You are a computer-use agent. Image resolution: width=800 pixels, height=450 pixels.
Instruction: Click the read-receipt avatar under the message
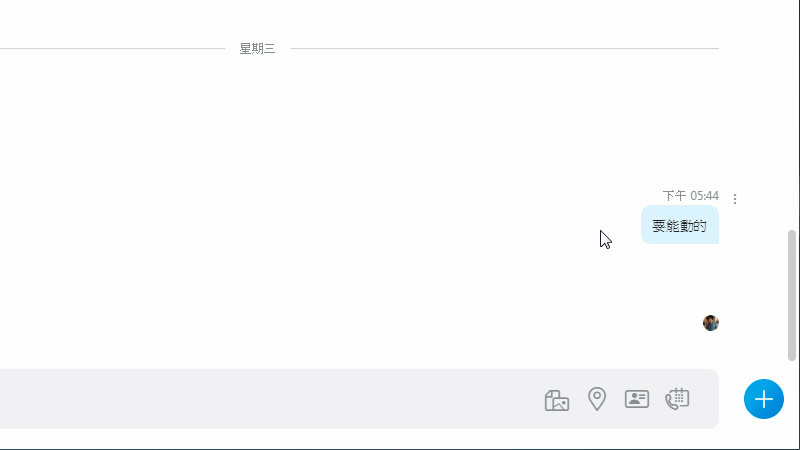pos(711,323)
